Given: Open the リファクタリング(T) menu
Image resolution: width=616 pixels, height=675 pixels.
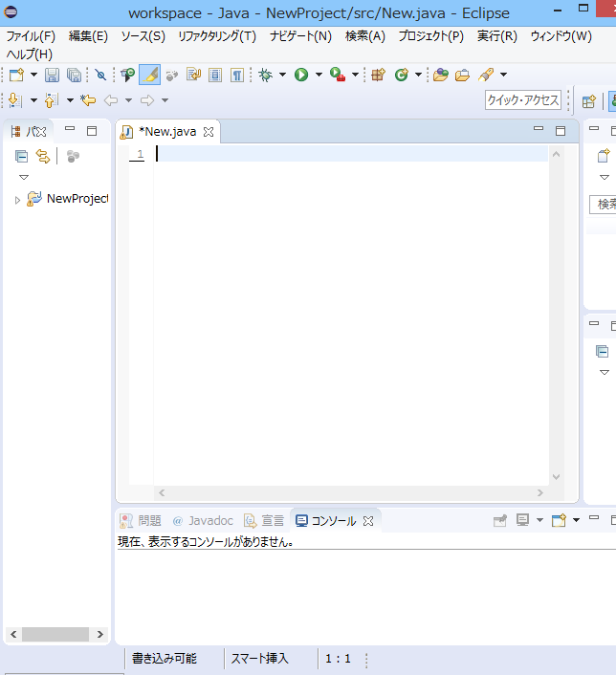Looking at the screenshot, I should tap(217, 36).
